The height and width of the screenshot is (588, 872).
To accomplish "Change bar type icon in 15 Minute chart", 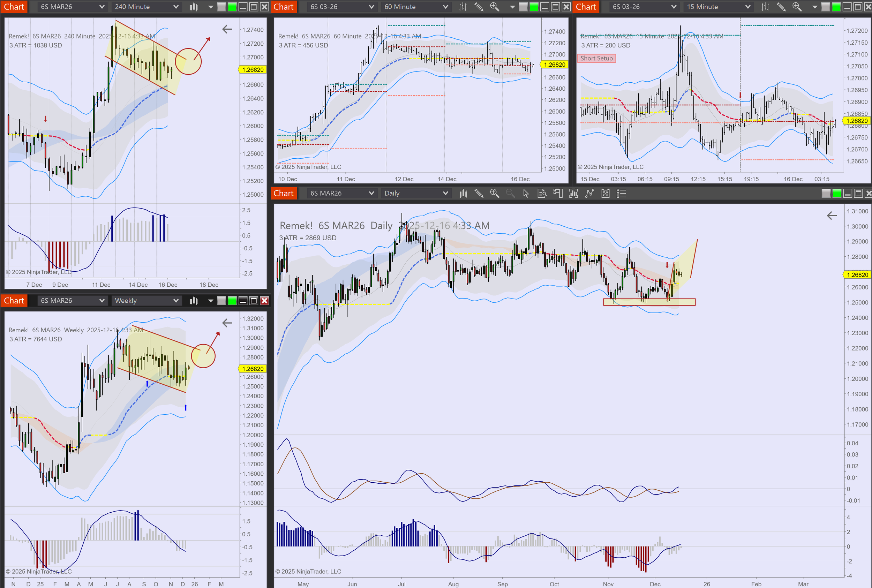I will tap(765, 7).
